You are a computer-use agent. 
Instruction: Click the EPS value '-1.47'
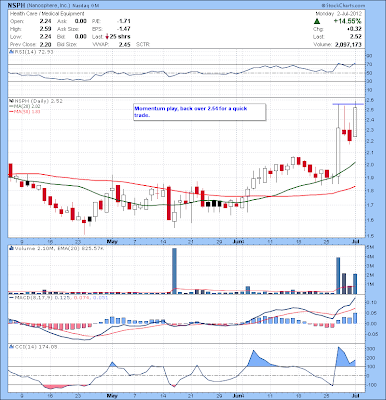(x=124, y=29)
